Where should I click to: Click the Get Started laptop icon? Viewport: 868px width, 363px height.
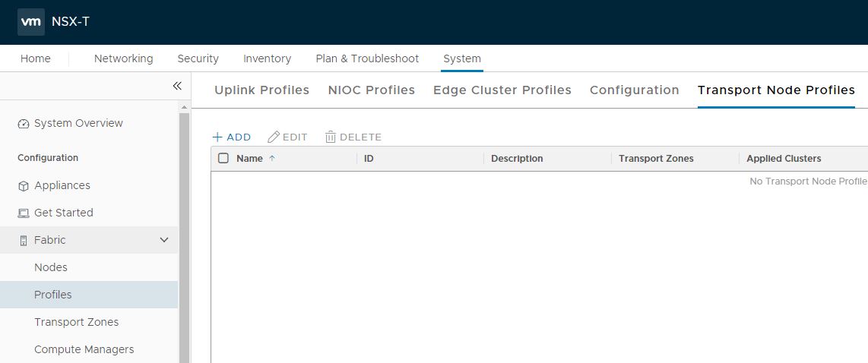[24, 213]
